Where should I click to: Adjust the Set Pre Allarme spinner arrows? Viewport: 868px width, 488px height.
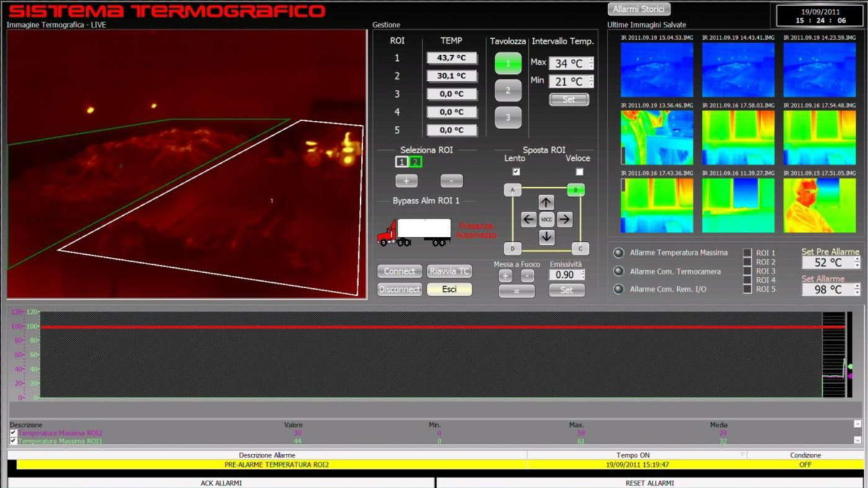click(x=857, y=263)
